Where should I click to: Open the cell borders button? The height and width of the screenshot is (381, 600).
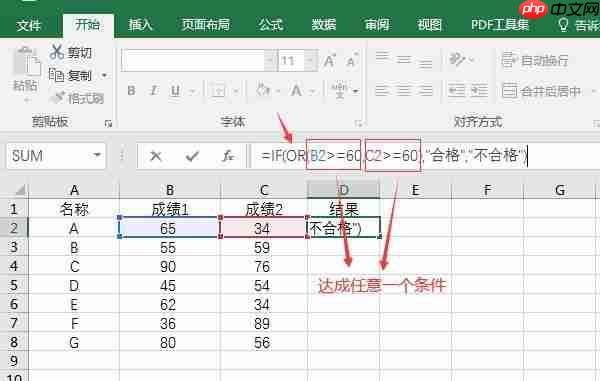point(218,91)
